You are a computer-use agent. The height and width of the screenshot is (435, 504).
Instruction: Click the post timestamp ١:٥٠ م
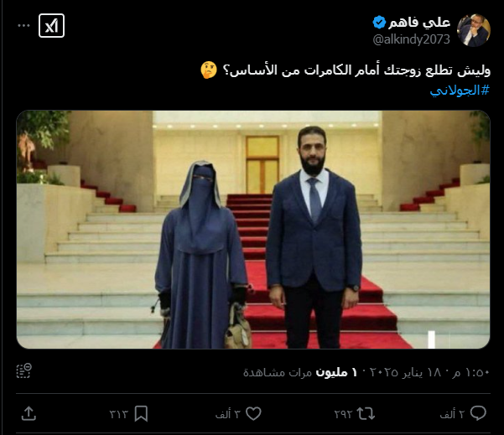coord(474,372)
